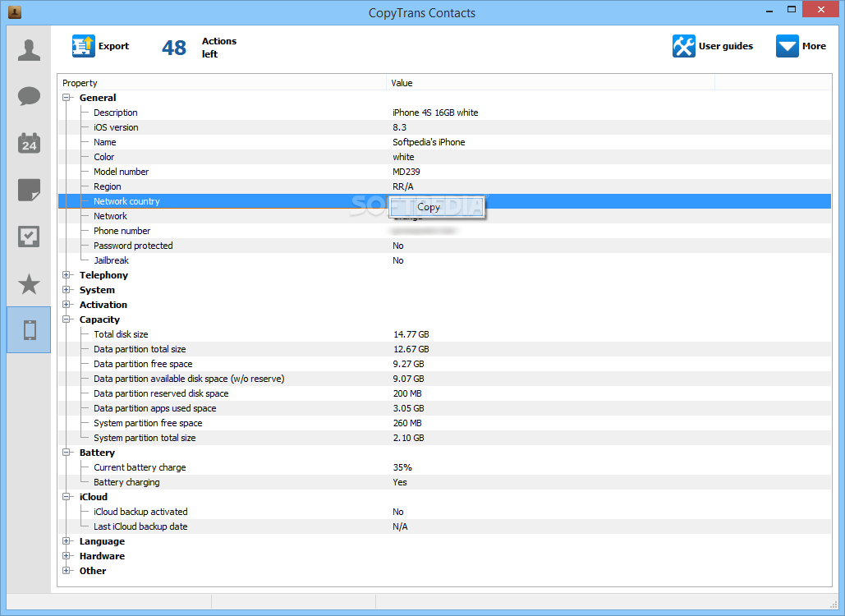Viewport: 845px width, 616px height.
Task: Select the Network country row
Action: point(444,201)
